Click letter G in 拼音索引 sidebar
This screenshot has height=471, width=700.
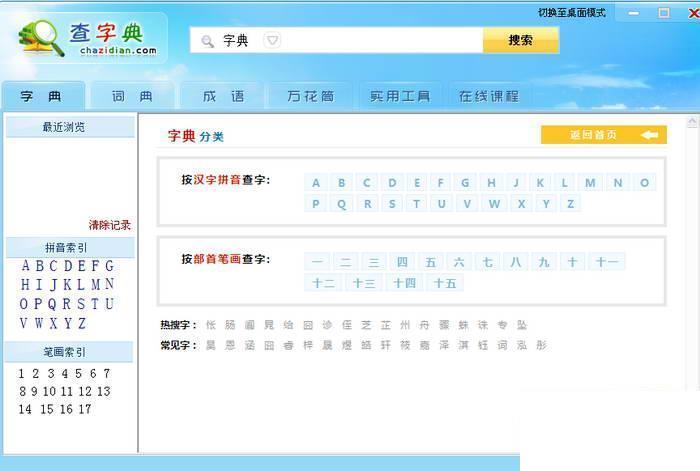109,266
